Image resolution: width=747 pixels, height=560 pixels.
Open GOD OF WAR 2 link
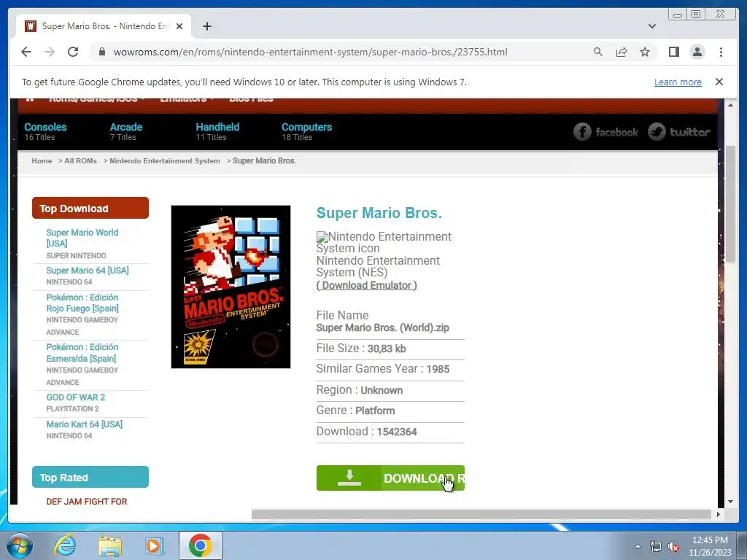[75, 397]
